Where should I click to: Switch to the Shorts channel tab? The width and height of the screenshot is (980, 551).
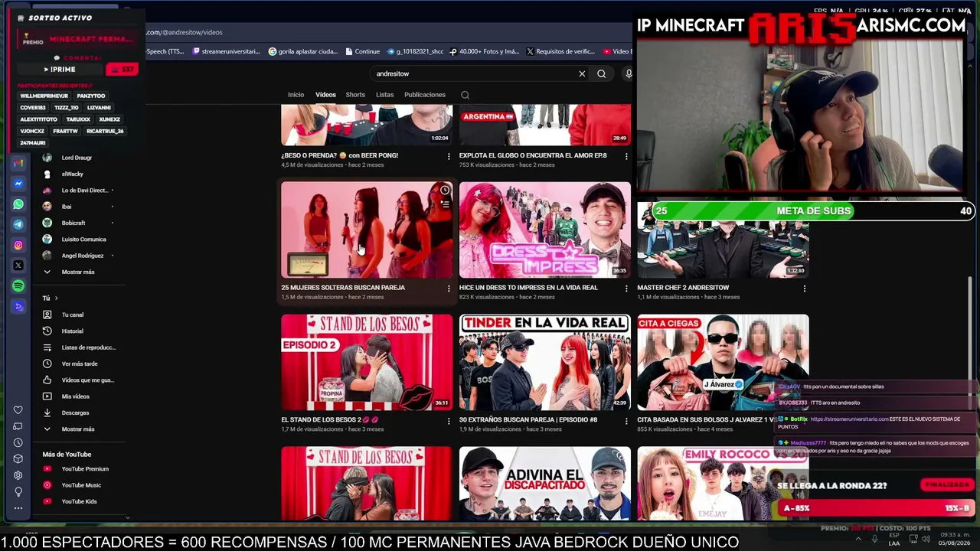[x=355, y=95]
